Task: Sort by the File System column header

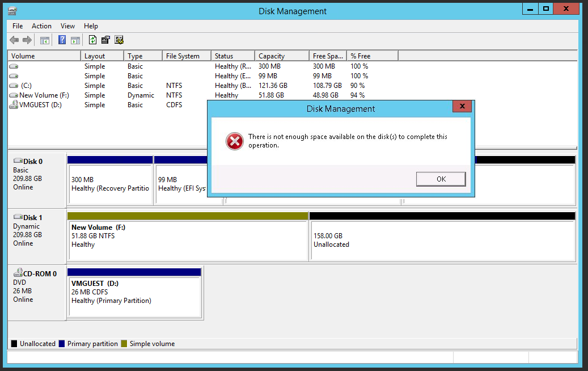Action: tap(187, 56)
